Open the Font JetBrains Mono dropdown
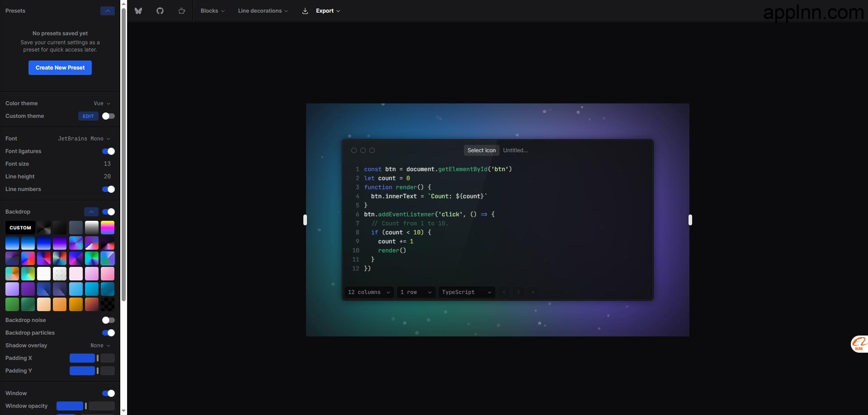Screen dimensions: 868x415 tap(84, 139)
